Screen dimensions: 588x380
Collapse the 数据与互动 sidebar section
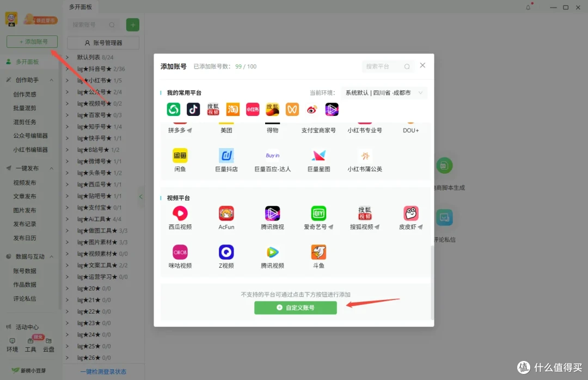(51, 256)
